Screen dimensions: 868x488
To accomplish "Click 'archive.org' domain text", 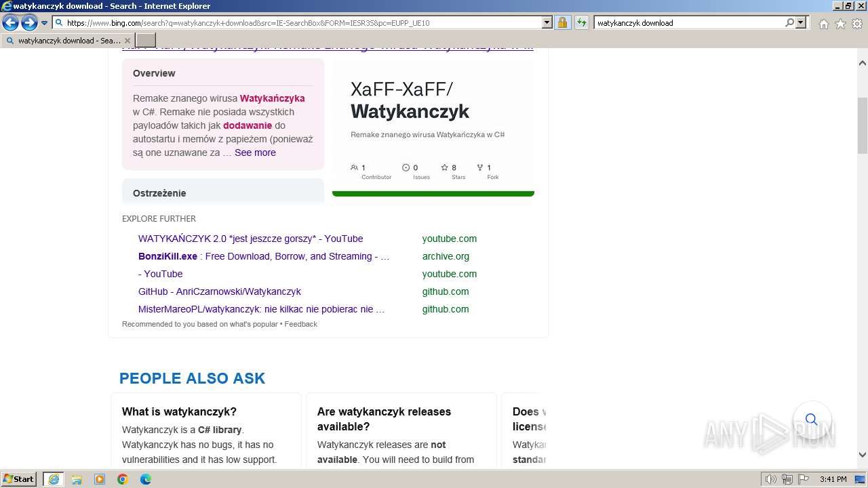I will (446, 256).
